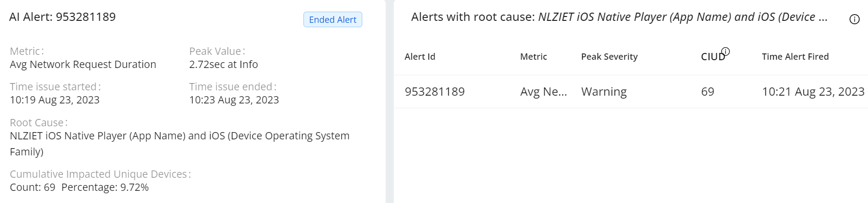Click the small info icon above CIUD

(726, 51)
